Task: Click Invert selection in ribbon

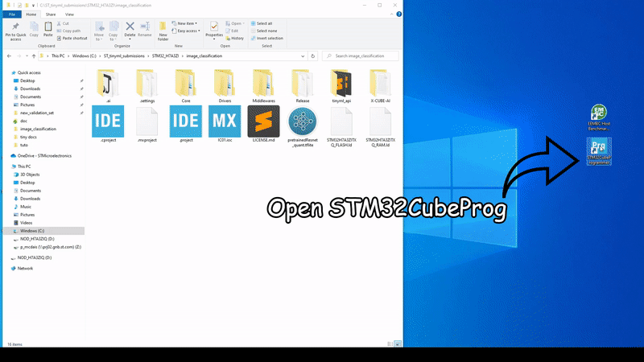Action: [x=267, y=38]
